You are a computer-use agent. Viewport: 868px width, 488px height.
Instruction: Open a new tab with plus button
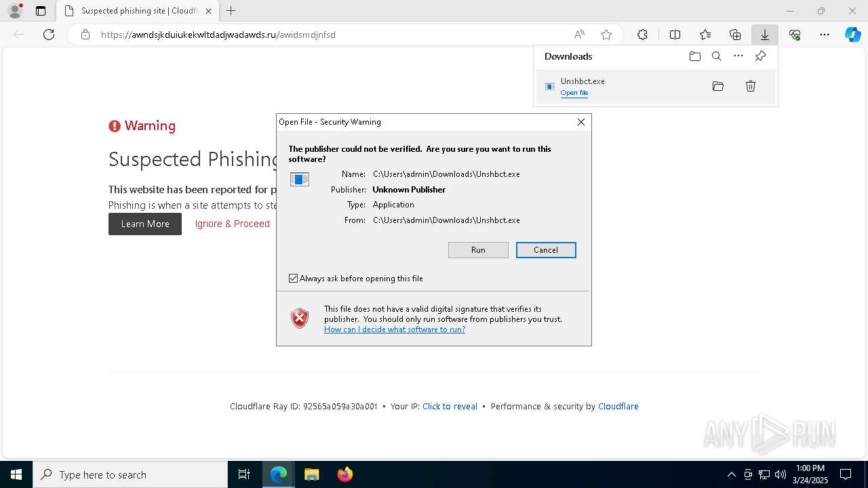click(x=231, y=11)
